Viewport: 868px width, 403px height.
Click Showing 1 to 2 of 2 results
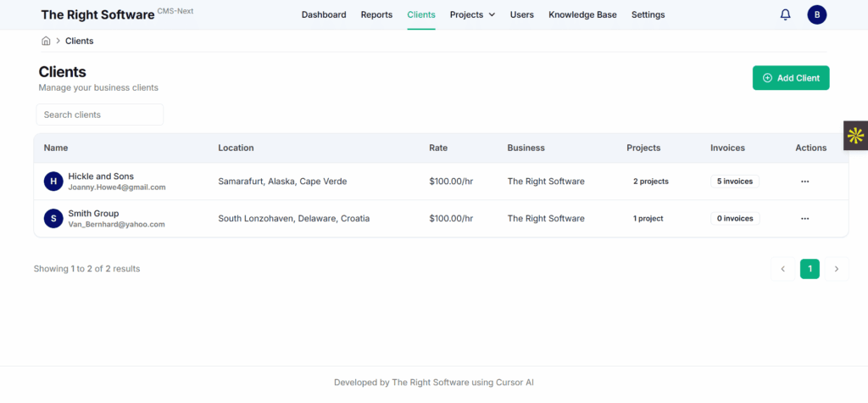click(87, 269)
